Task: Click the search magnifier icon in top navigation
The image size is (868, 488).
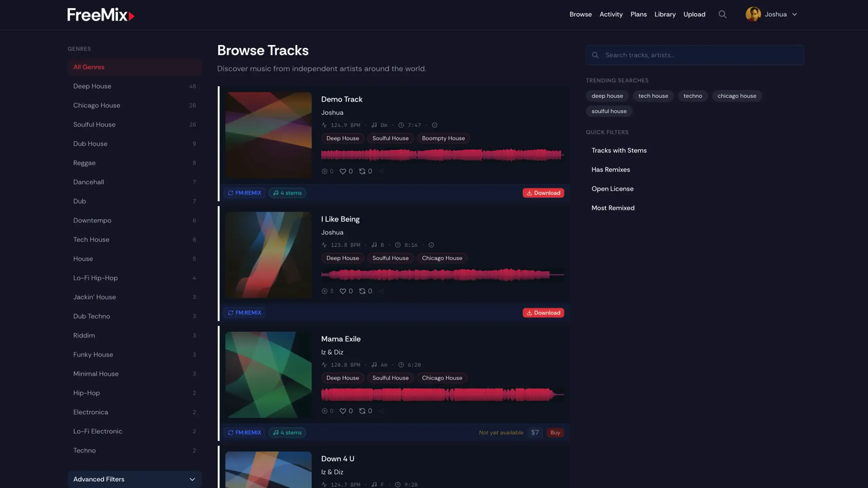Action: (x=722, y=14)
